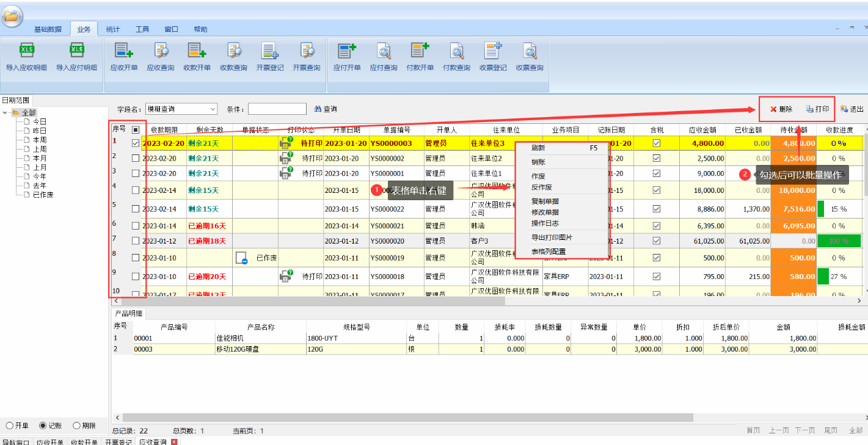Image resolution: width=868 pixels, height=445 pixels.
Task: Go to 下一页 in pagination
Action: tap(804, 430)
